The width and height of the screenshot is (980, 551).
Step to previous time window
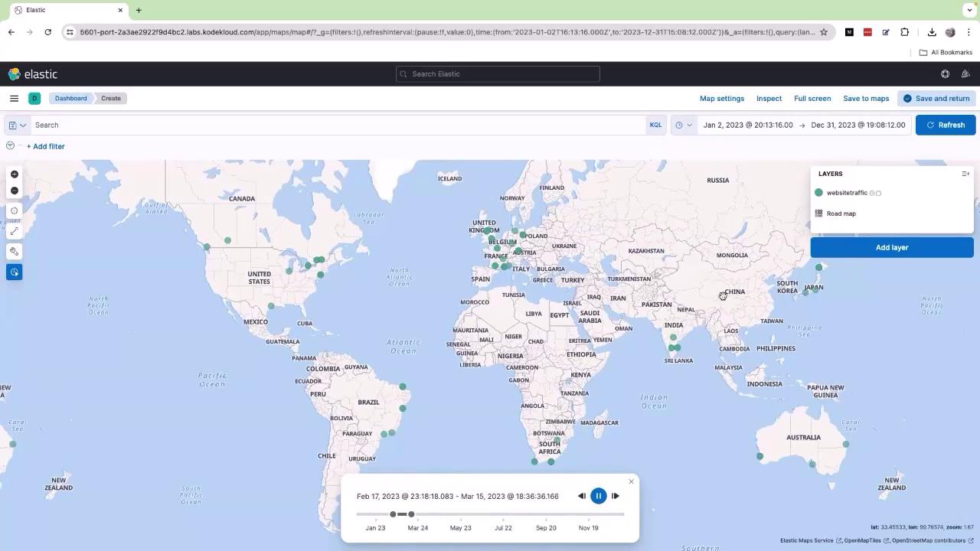pyautogui.click(x=582, y=496)
